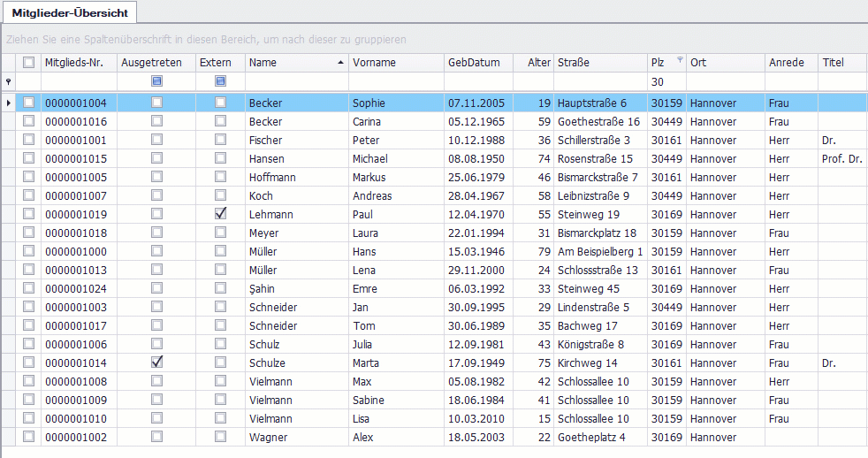
Task: Tick the select-all checkbox in header
Action: coord(29,63)
